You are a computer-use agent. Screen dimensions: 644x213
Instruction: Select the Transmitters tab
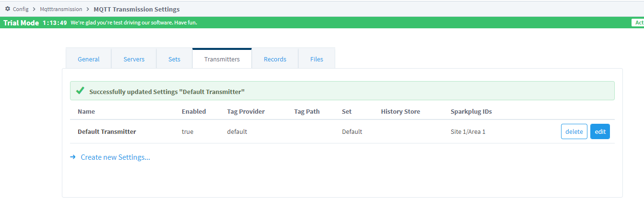(222, 59)
